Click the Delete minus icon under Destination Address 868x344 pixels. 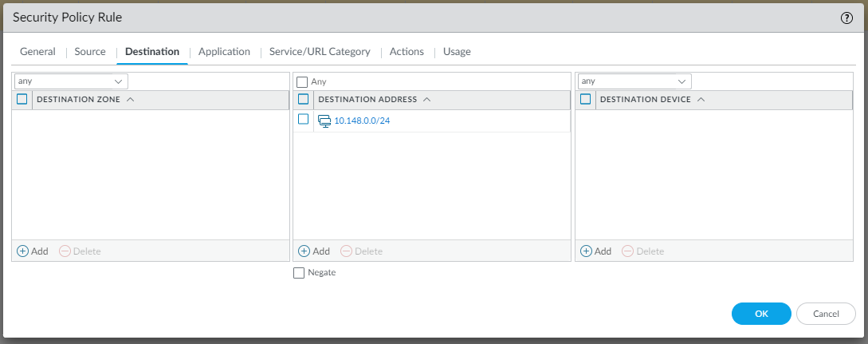[x=346, y=251]
